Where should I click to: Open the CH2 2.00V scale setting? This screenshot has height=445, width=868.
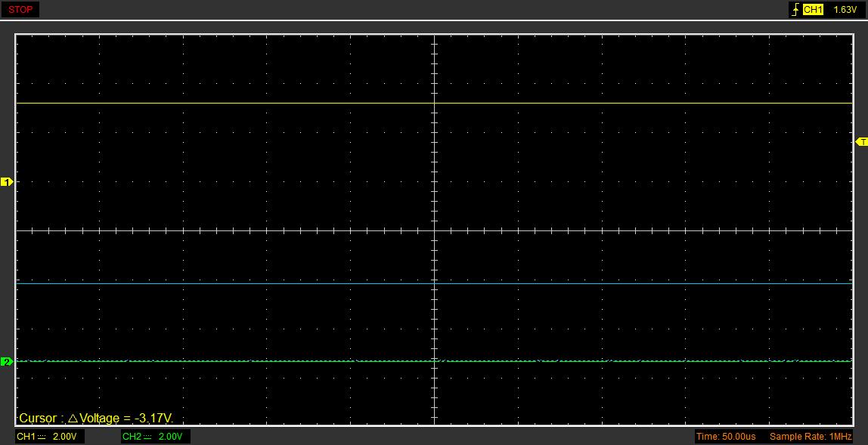coord(171,437)
